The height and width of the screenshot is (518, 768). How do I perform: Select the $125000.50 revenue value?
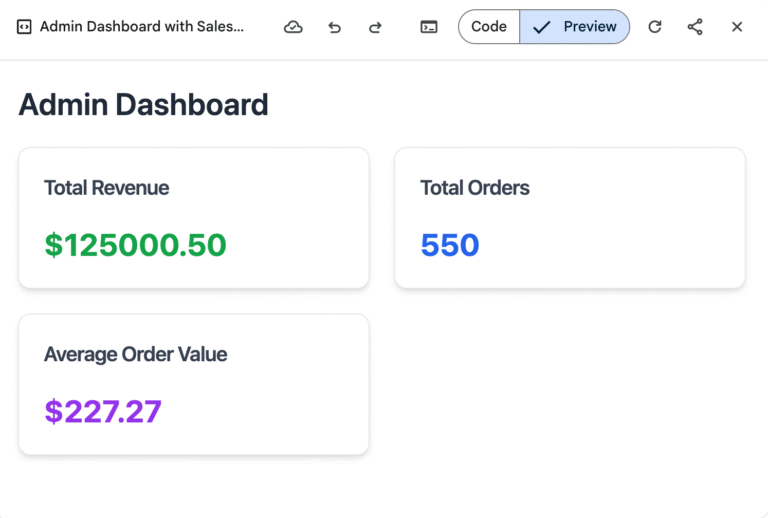[135, 245]
